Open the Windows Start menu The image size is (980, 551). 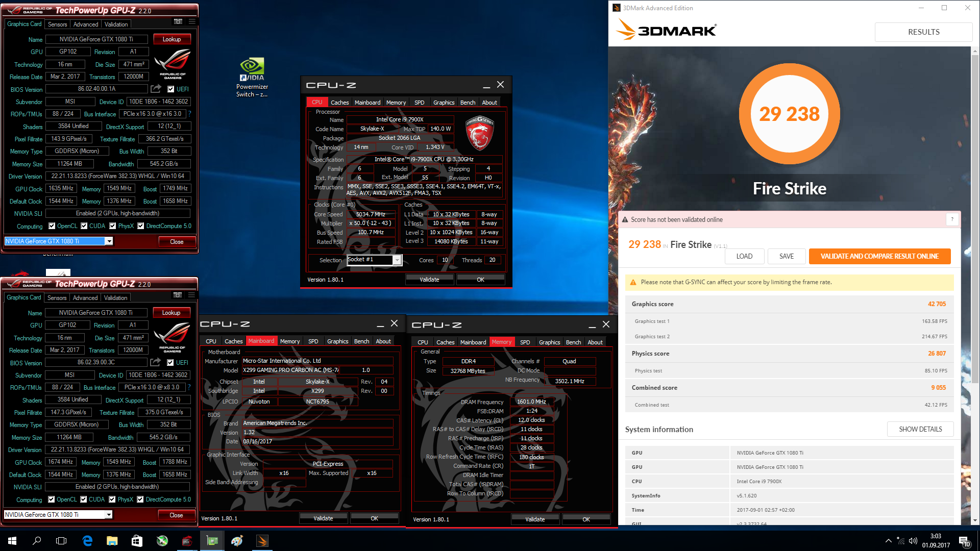[12, 541]
